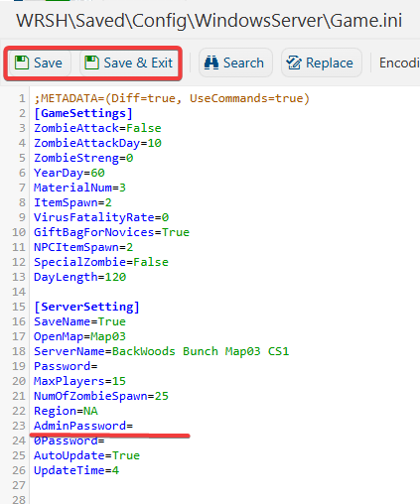This screenshot has height=504, width=420.
Task: Place cursor after Password= on line 19
Action: [98, 366]
